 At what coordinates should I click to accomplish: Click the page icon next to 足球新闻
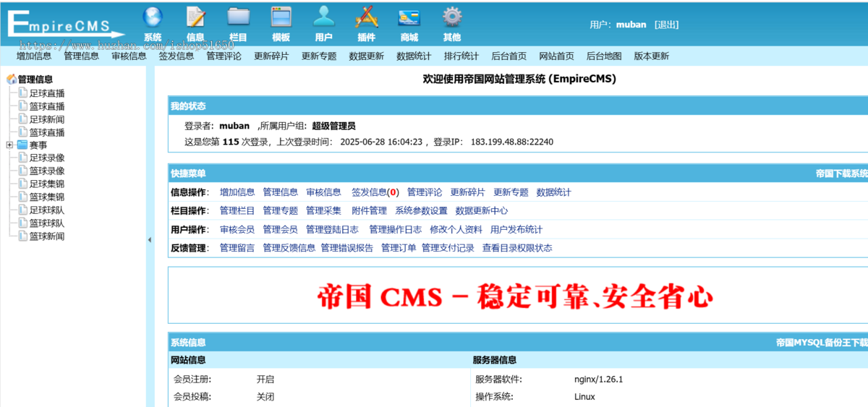pos(22,119)
